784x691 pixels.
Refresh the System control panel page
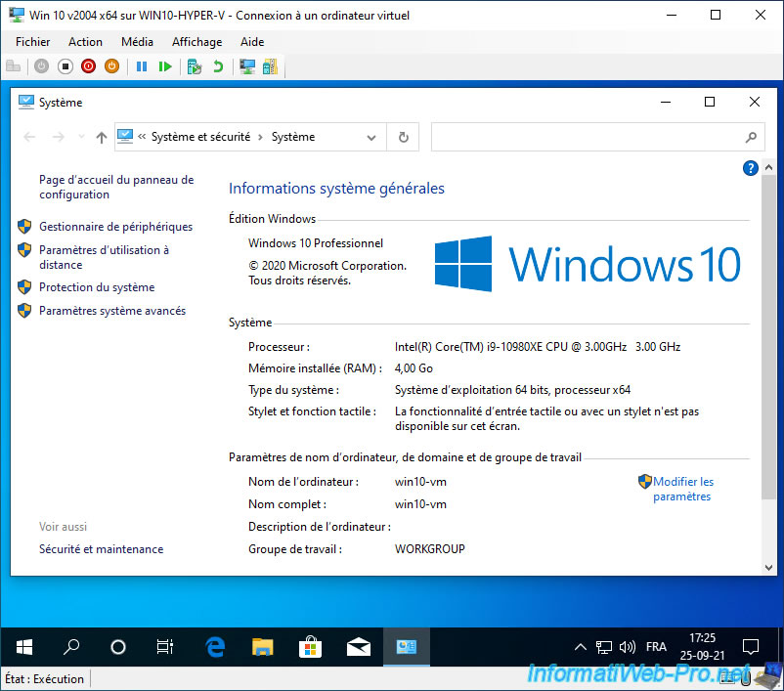click(x=403, y=138)
